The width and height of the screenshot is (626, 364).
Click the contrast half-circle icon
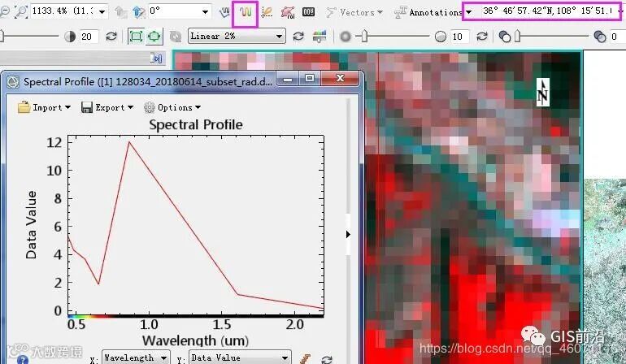[x=70, y=37]
